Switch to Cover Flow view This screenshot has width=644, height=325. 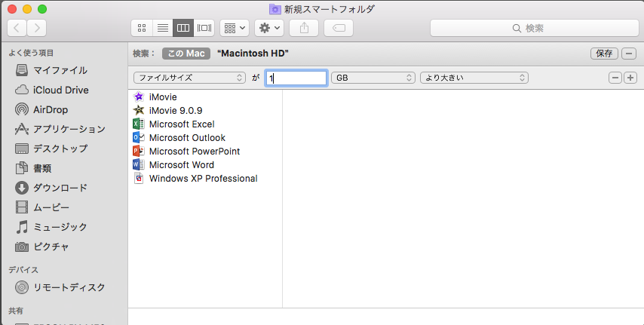tap(204, 28)
